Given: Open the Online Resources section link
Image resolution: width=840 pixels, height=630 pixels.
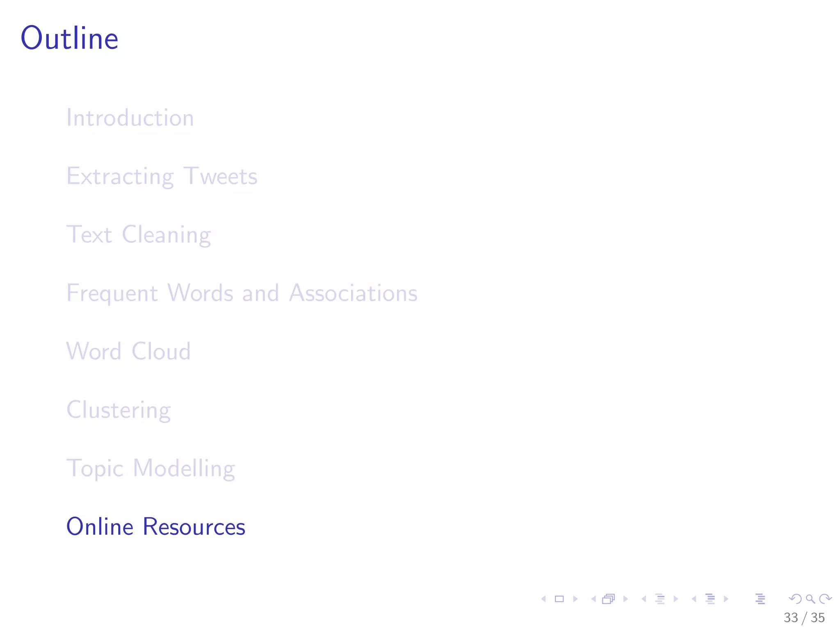Looking at the screenshot, I should click(156, 527).
